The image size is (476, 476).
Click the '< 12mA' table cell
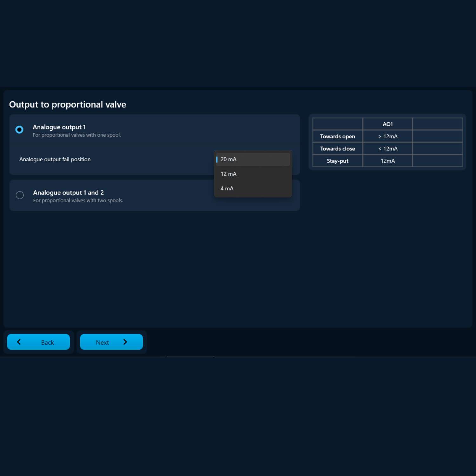click(x=387, y=149)
